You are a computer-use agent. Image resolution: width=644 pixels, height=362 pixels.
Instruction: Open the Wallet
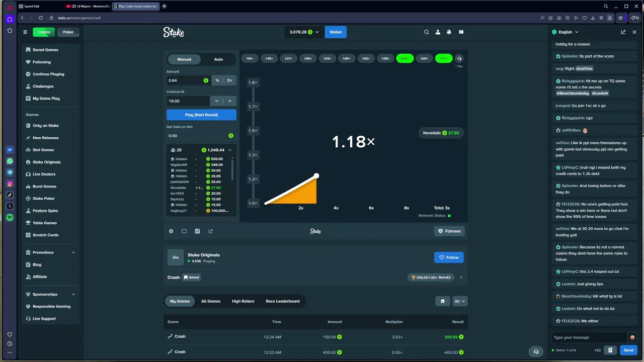(x=336, y=32)
